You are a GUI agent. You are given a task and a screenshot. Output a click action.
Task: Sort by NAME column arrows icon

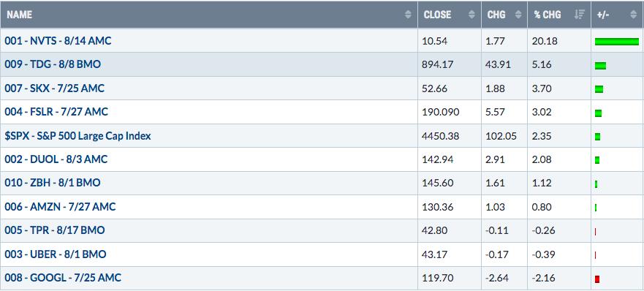(408, 15)
